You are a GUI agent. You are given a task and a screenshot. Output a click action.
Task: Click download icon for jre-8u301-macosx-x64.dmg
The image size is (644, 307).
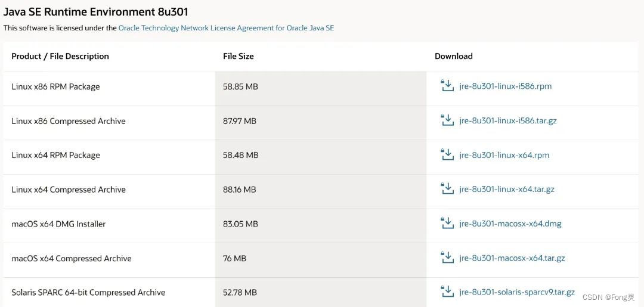(x=447, y=224)
